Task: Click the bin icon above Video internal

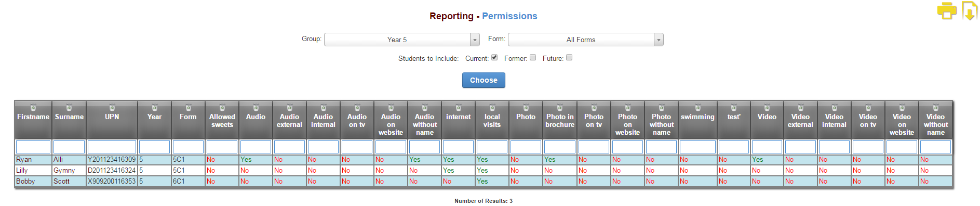Action: (835, 108)
